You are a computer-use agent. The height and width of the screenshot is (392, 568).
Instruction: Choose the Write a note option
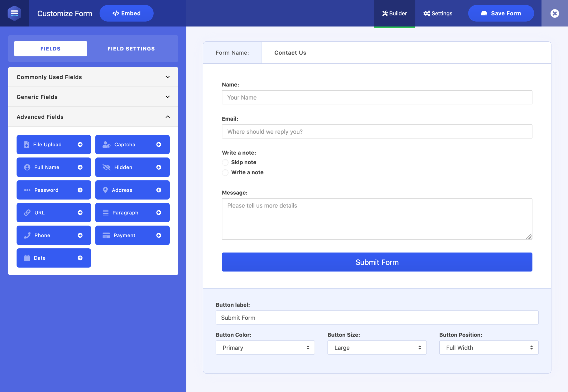coord(225,172)
